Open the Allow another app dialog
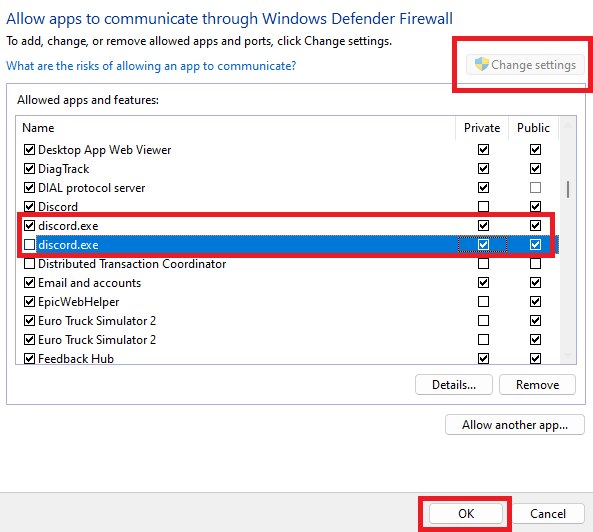The height and width of the screenshot is (532, 593). 515,425
